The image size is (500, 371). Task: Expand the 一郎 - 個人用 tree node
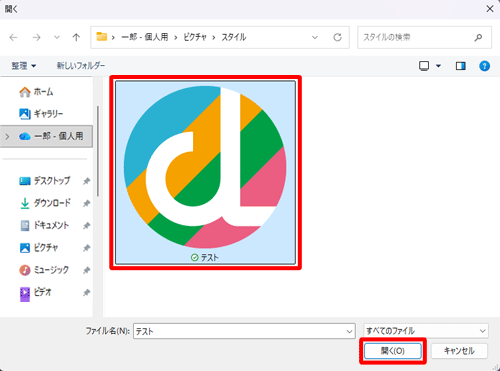coord(7,136)
